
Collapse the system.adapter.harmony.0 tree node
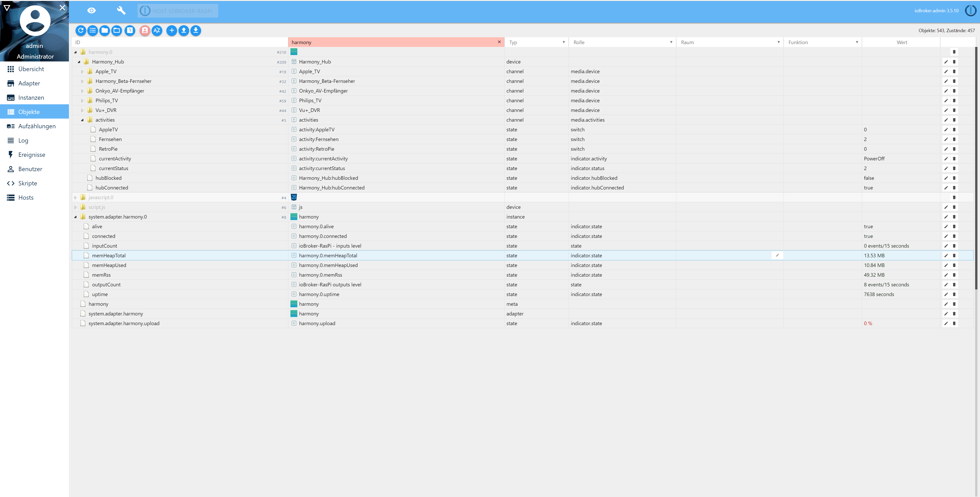click(75, 217)
